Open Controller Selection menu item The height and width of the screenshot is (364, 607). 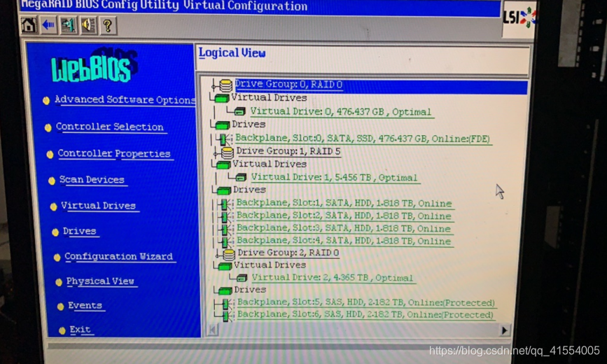pyautogui.click(x=109, y=127)
